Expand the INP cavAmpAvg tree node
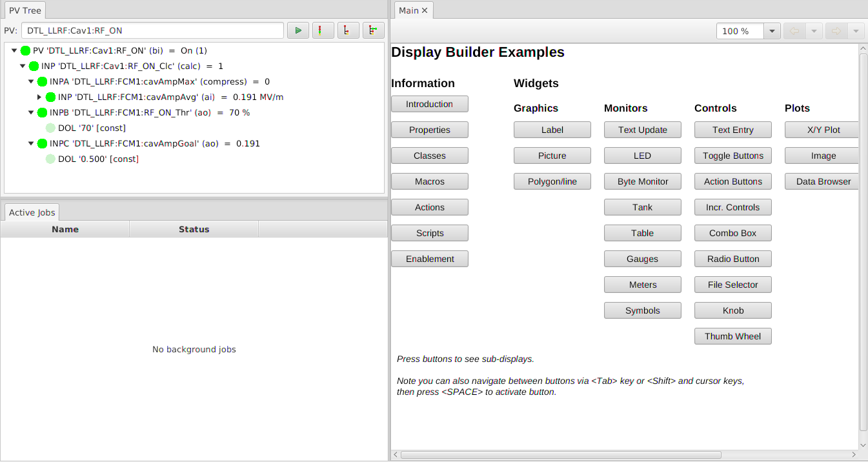This screenshot has width=868, height=462. click(x=39, y=97)
